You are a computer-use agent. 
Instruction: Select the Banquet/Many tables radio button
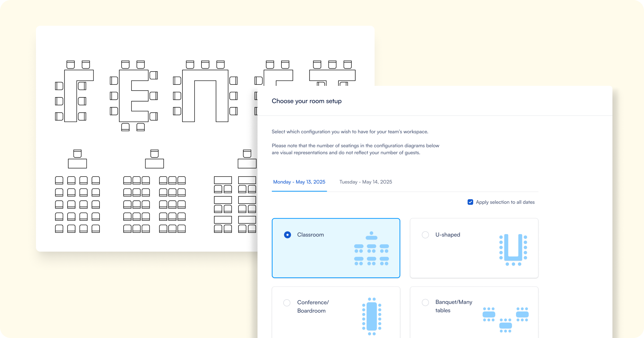pos(425,302)
